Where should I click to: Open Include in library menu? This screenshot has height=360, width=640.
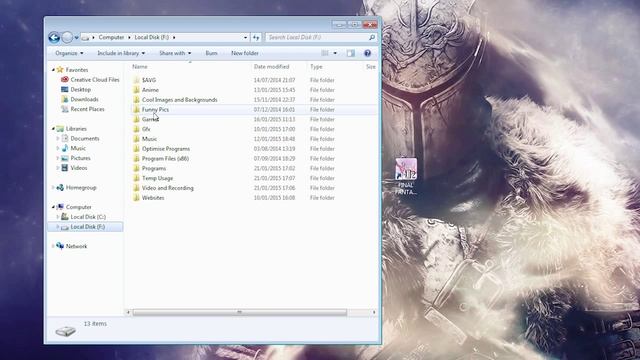(121, 53)
